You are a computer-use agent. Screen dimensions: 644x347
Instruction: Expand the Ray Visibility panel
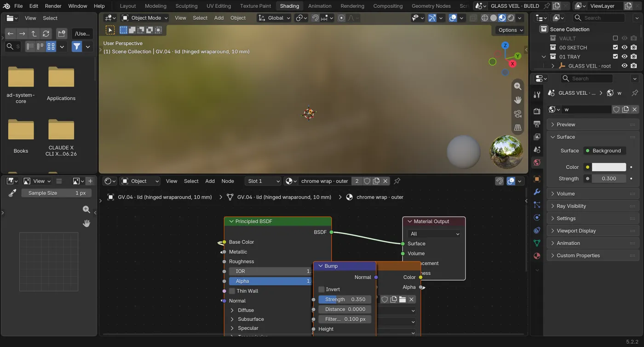point(593,206)
